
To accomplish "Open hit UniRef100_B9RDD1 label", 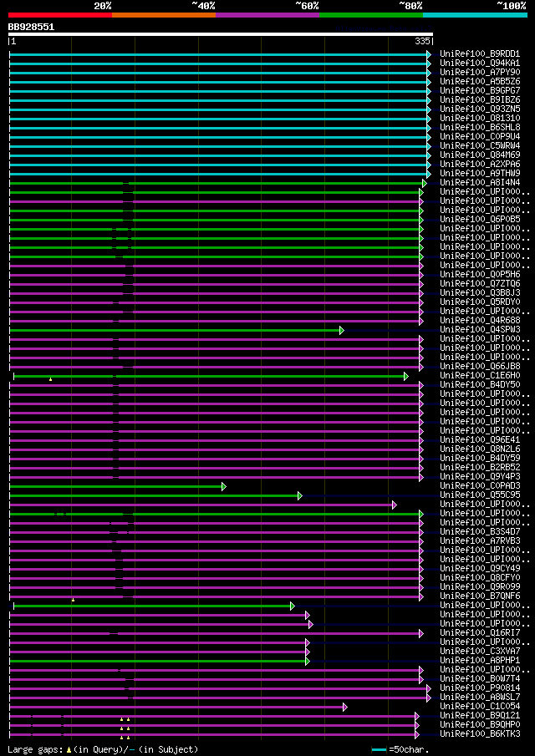I will click(x=480, y=54).
